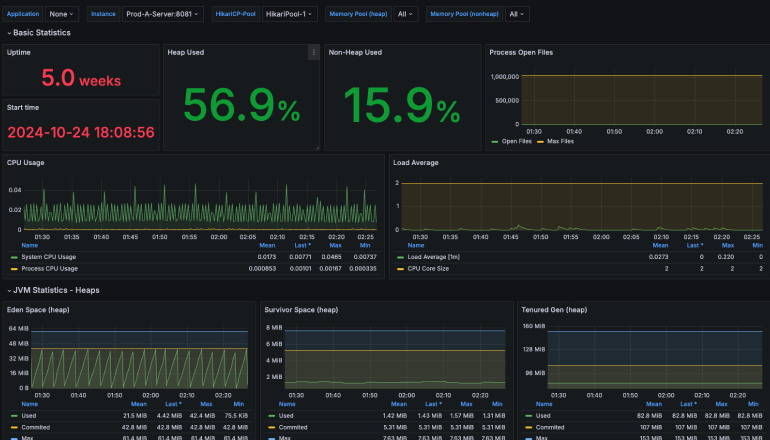770x440 pixels.
Task: Toggle System CPU Usage series visibility
Action: pos(49,257)
